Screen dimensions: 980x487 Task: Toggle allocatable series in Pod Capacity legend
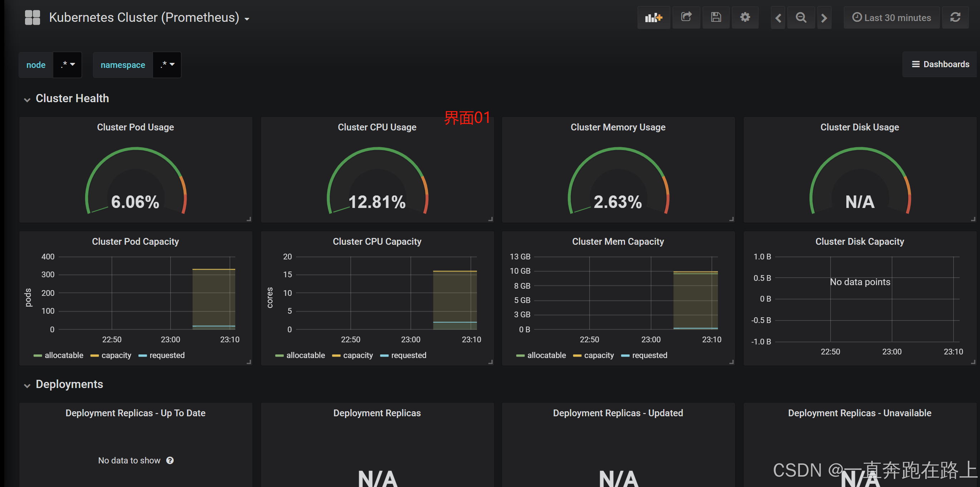64,356
